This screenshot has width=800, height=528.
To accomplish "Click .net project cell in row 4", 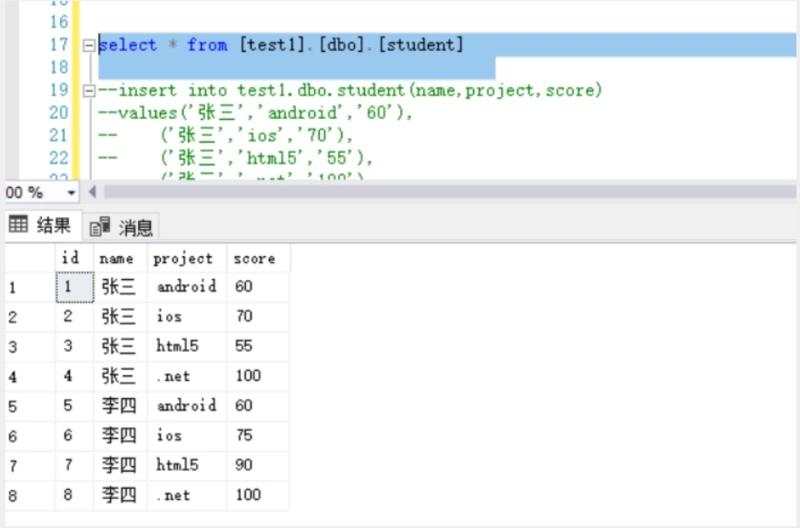I will point(187,376).
